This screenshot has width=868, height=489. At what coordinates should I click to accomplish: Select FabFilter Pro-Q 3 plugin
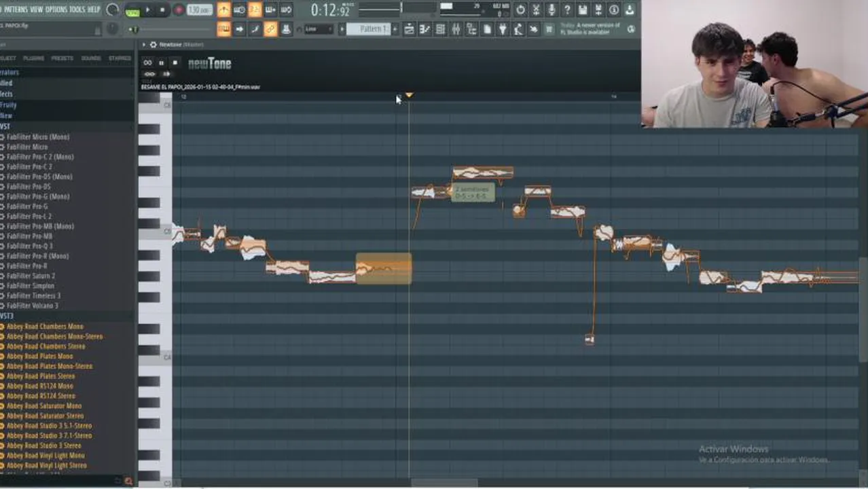(x=29, y=247)
